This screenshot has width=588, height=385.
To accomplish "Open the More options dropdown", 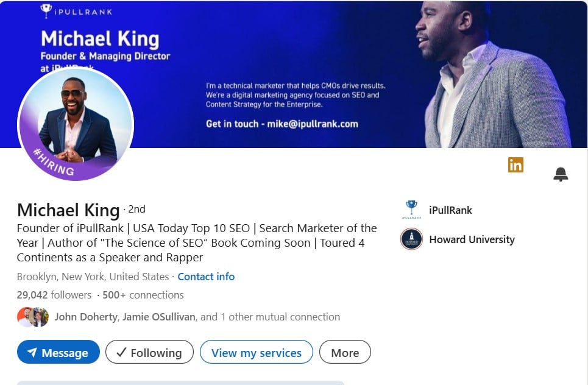I will (345, 352).
